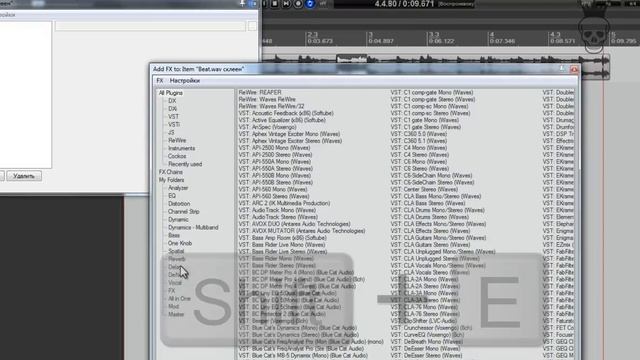The height and width of the screenshot is (360, 640).
Task: Select All Plugins in the tree
Action: click(171, 93)
